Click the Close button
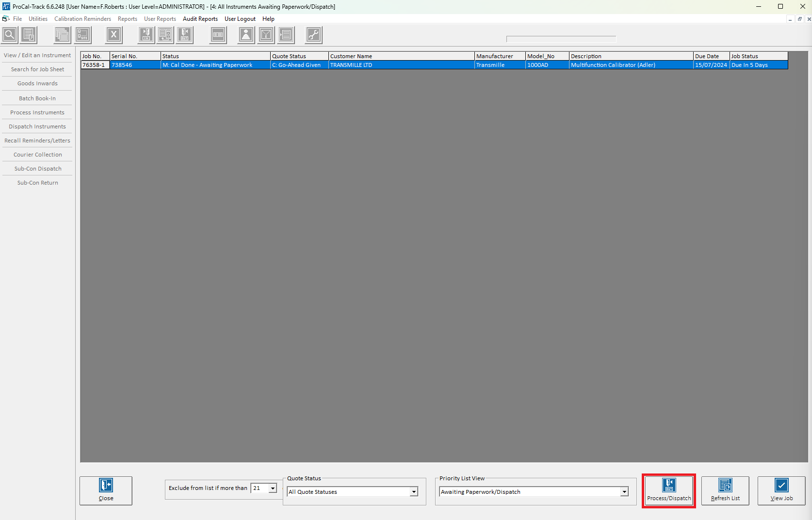The height and width of the screenshot is (520, 812). coord(106,490)
